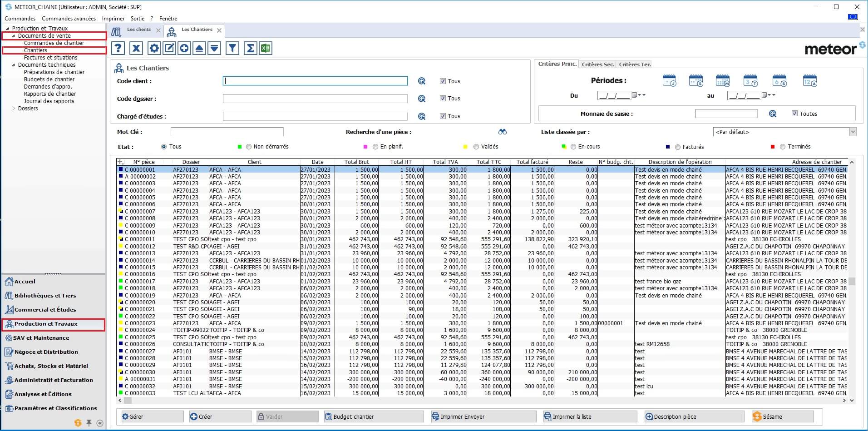Image resolution: width=868 pixels, height=431 pixels.
Task: Click the pin icon in sidebar footer
Action: tap(89, 423)
